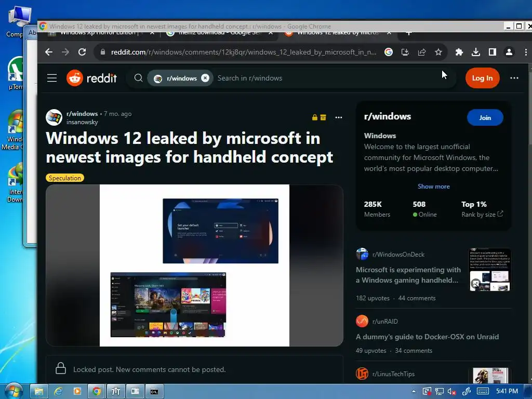The height and width of the screenshot is (399, 532).
Task: Open the r/LinusTechTips community link
Action: (x=394, y=374)
